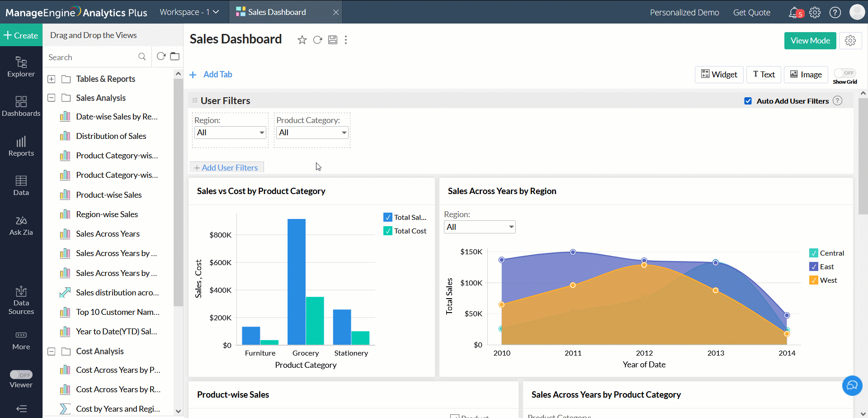Open the Product Category filter dropdown

point(312,133)
